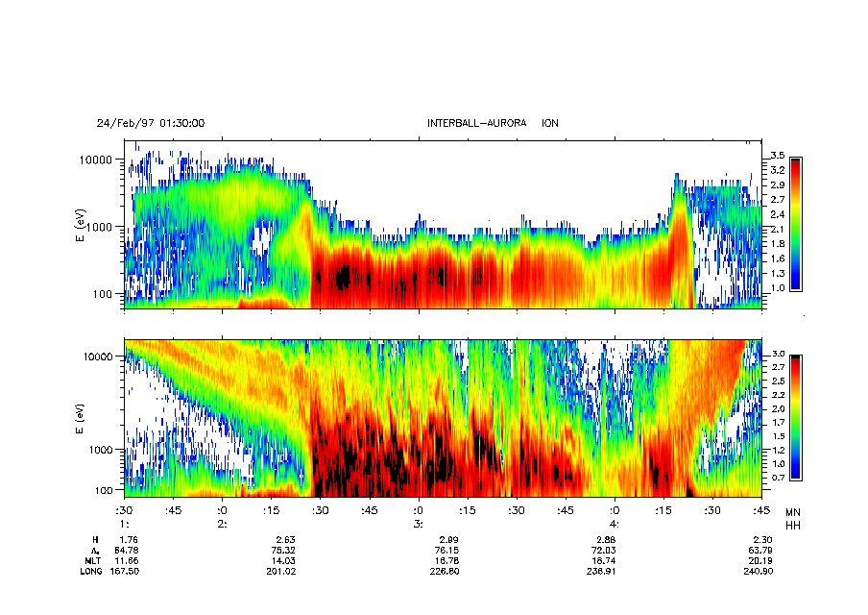
Task: Click the bottom spectrogram's color scale bar
Action: click(x=795, y=417)
